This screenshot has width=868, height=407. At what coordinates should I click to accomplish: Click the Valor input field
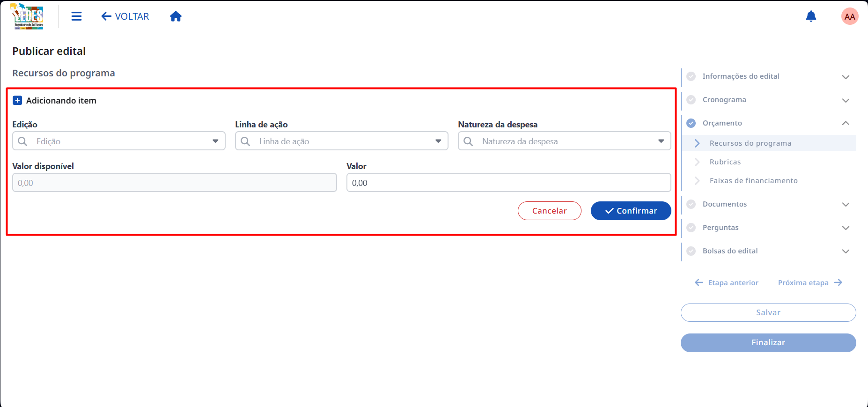(509, 183)
